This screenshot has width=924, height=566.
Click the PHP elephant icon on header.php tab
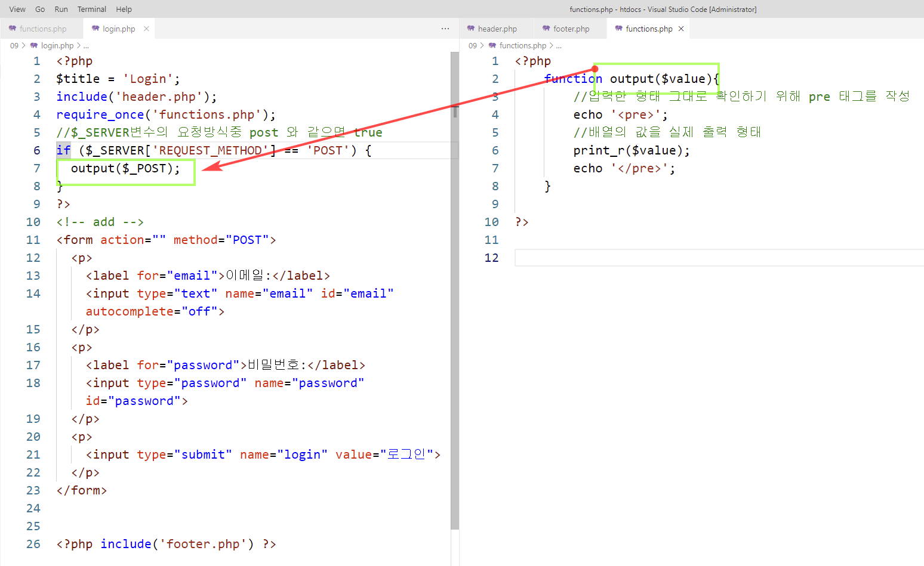(471, 29)
